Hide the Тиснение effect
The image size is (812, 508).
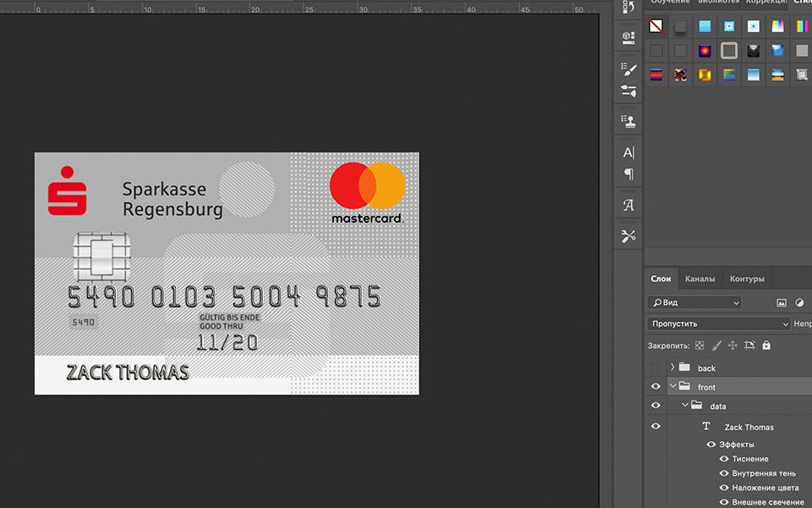tap(724, 459)
